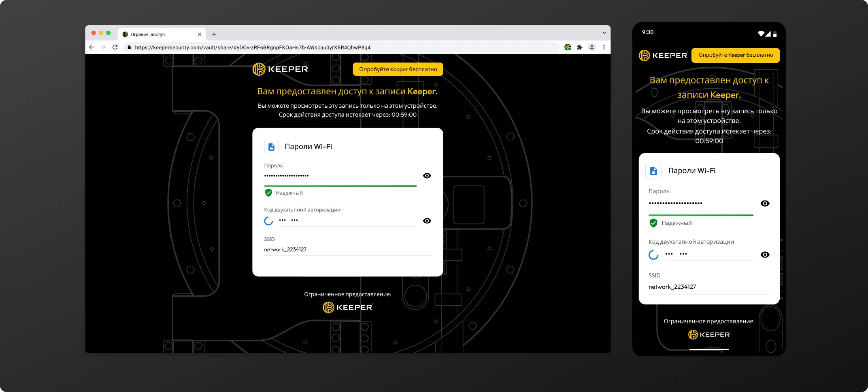
Task: Click the browser back arrow
Action: tap(91, 47)
